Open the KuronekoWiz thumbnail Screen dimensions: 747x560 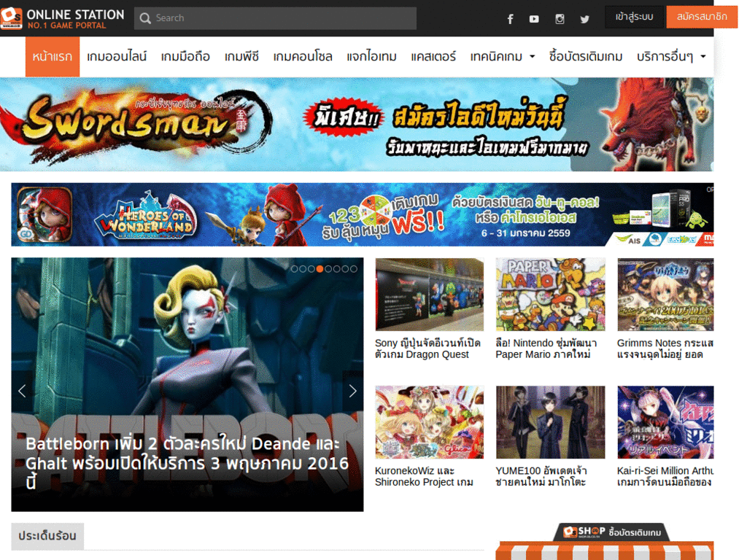coord(429,422)
